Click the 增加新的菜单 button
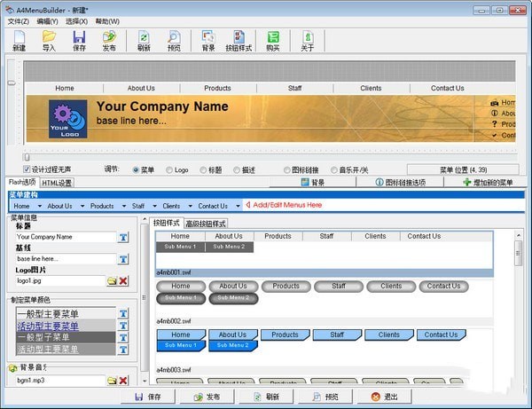Screen dimensions: 532x409 [x=489, y=183]
